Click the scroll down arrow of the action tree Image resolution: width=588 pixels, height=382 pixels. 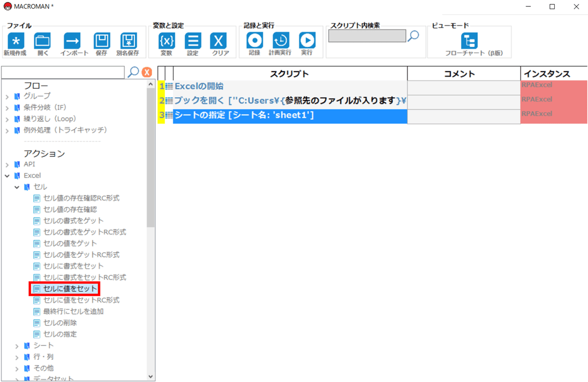coord(150,376)
